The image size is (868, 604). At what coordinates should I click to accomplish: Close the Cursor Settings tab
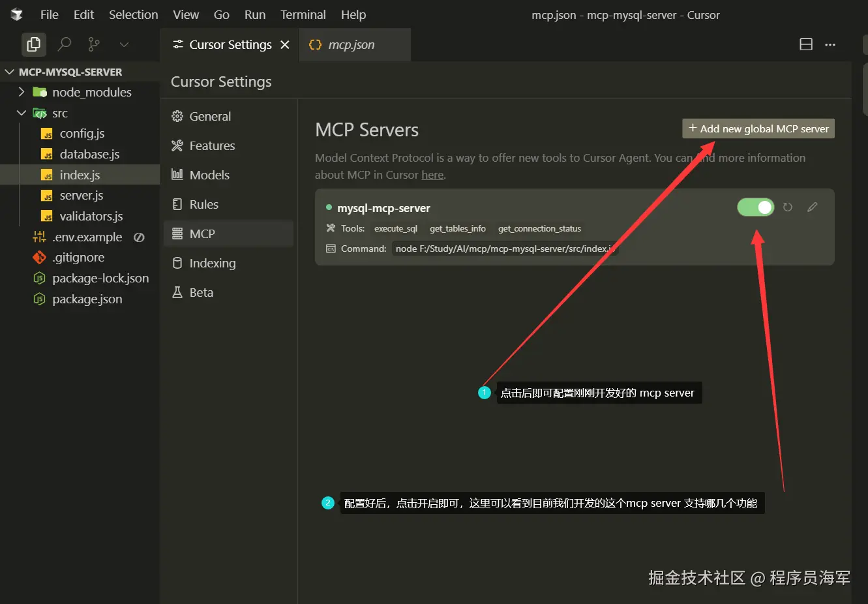(x=285, y=44)
